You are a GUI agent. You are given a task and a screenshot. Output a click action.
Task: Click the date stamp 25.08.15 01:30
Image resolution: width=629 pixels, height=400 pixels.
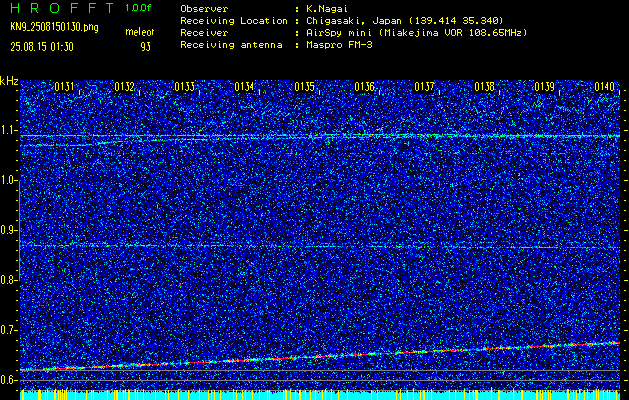(42, 47)
